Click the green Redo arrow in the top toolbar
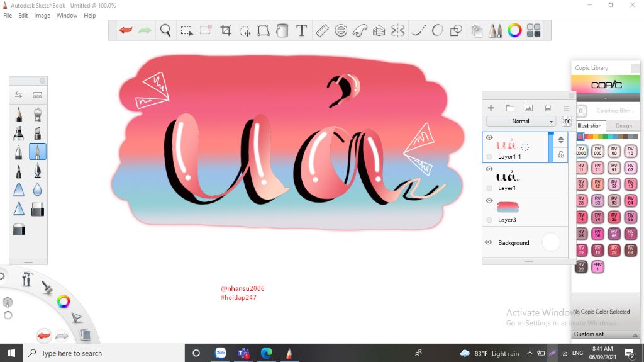 (145, 30)
